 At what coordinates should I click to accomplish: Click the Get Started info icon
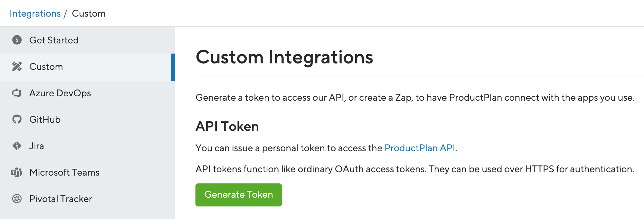point(16,40)
